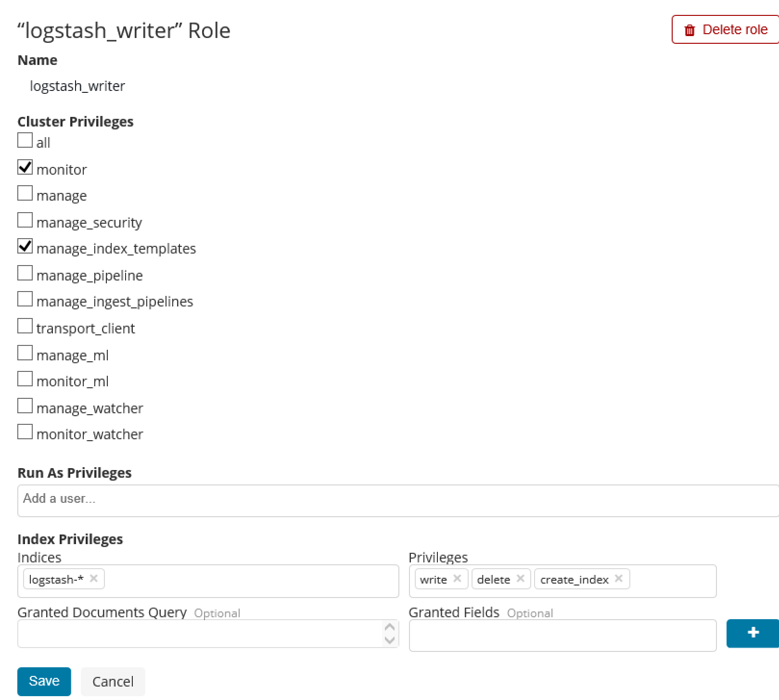
Task: Enable the manage_pipeline privilege
Action: tap(25, 273)
